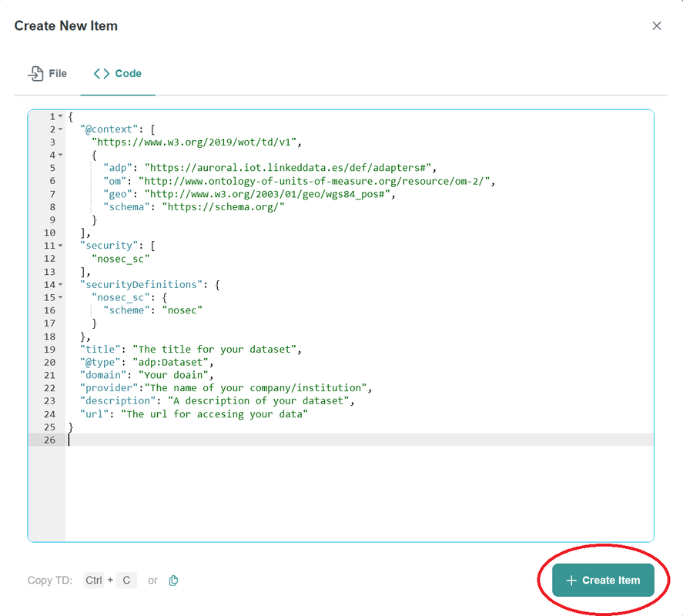Image resolution: width=683 pixels, height=616 pixels.
Task: Click the "provider" key
Action: click(x=109, y=388)
